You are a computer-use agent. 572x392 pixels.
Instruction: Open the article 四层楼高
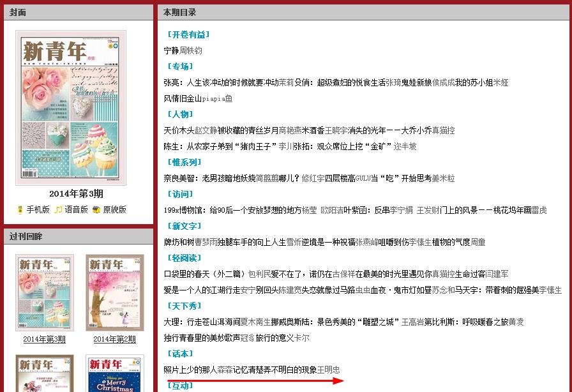tap(340, 179)
